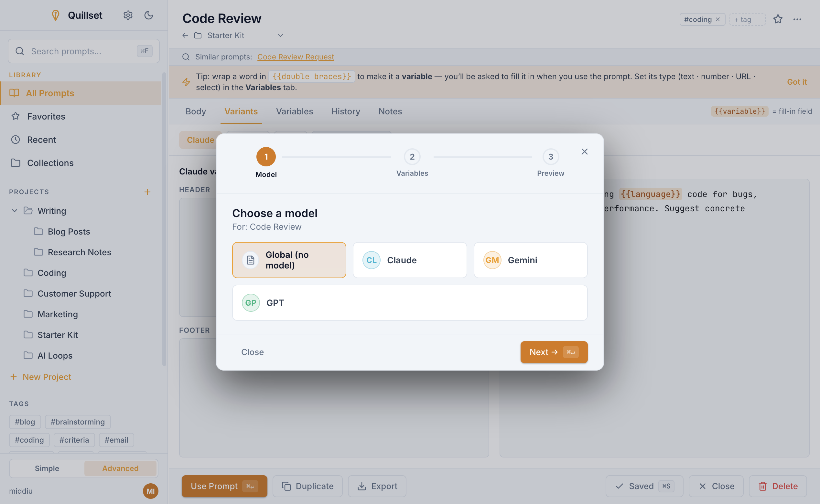Open Favorites in sidebar
Viewport: 820px width, 504px height.
[x=81, y=116]
